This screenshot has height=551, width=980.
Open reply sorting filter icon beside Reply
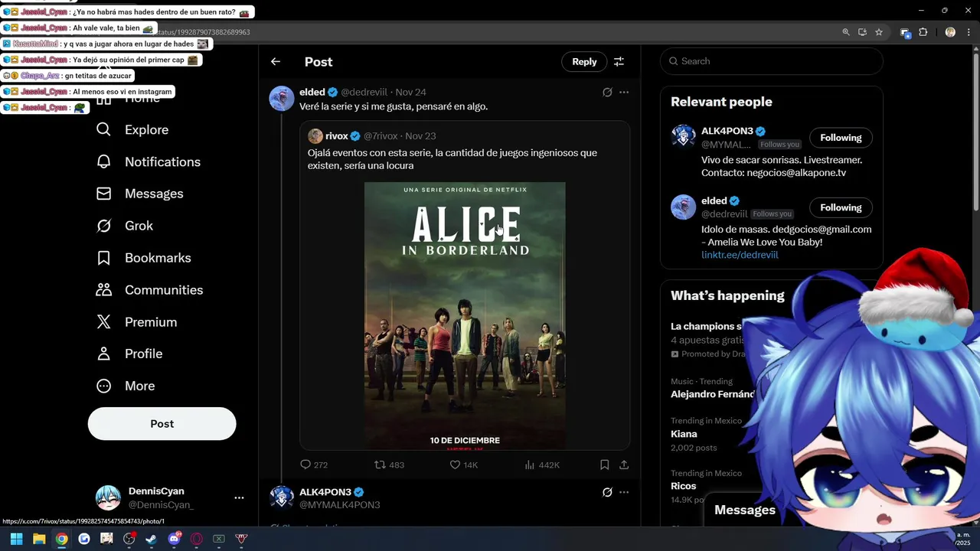click(619, 62)
